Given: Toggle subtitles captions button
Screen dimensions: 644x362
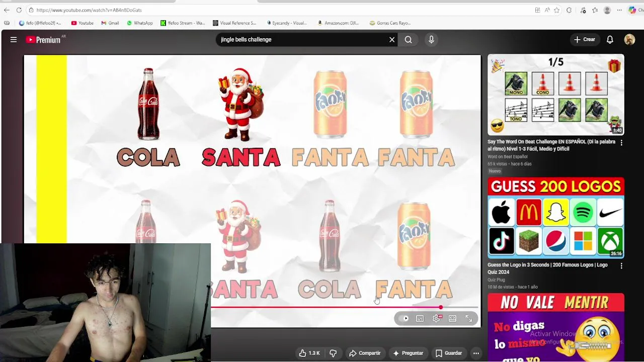Looking at the screenshot, I should click(x=420, y=318).
